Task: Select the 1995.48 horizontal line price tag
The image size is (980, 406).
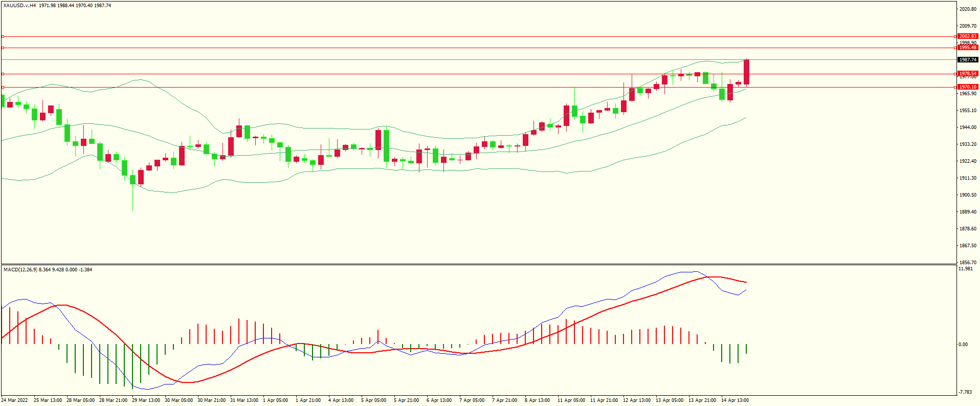Action: [968, 48]
